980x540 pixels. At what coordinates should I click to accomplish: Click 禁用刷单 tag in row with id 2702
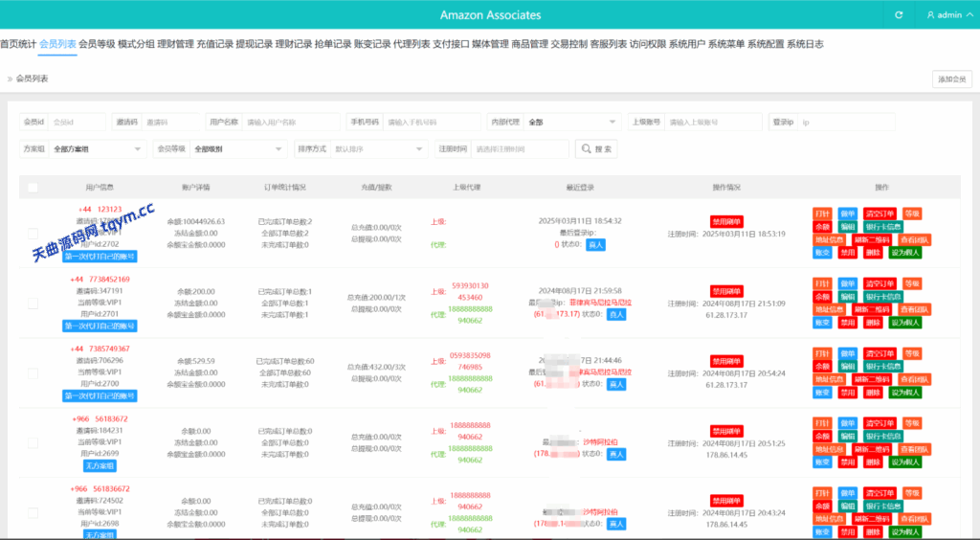[x=726, y=222]
